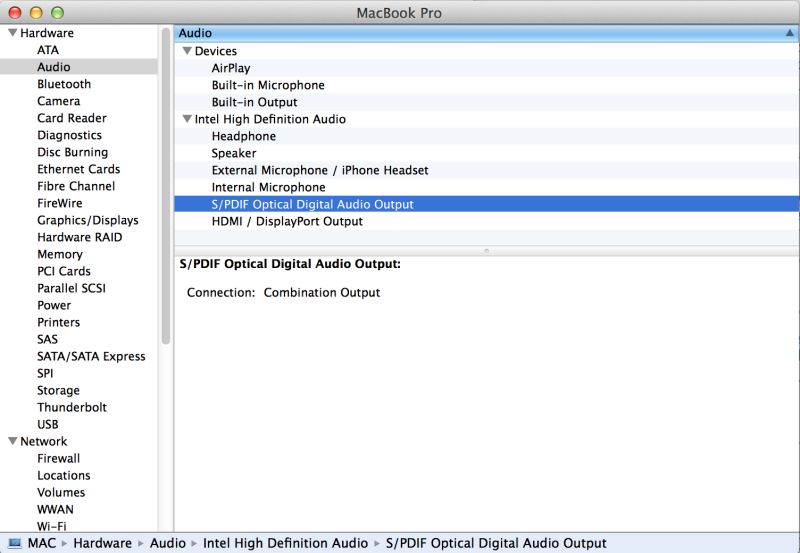
Task: Select the Internal Microphone row
Action: coord(487,187)
